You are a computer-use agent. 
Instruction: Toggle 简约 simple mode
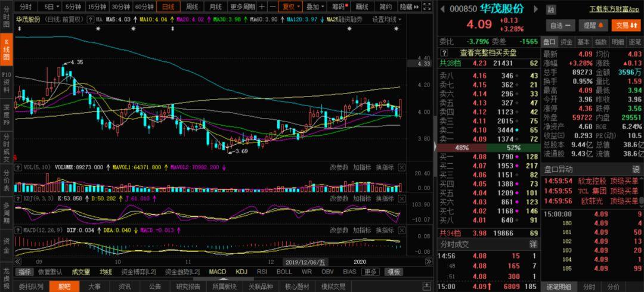tap(386, 7)
